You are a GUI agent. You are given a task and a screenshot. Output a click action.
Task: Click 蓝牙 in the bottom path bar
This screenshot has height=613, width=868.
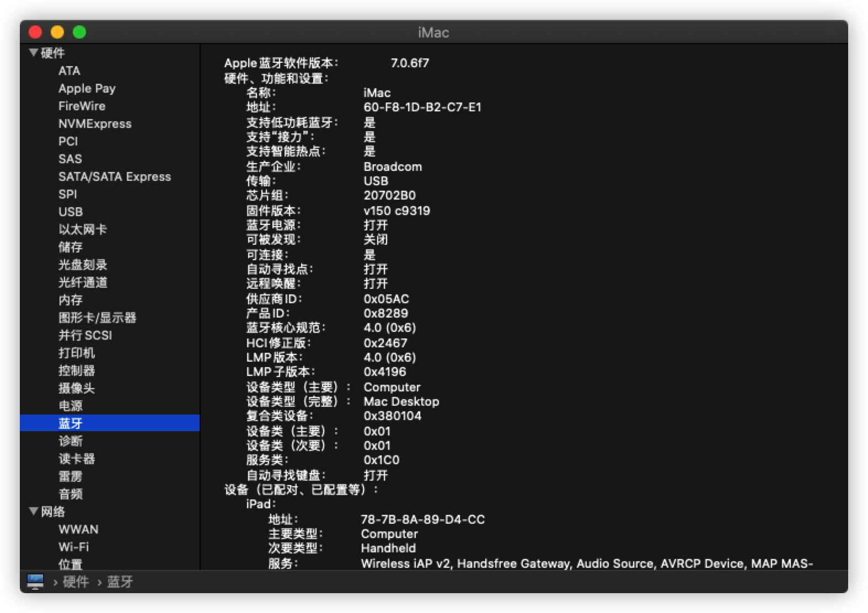click(x=120, y=582)
